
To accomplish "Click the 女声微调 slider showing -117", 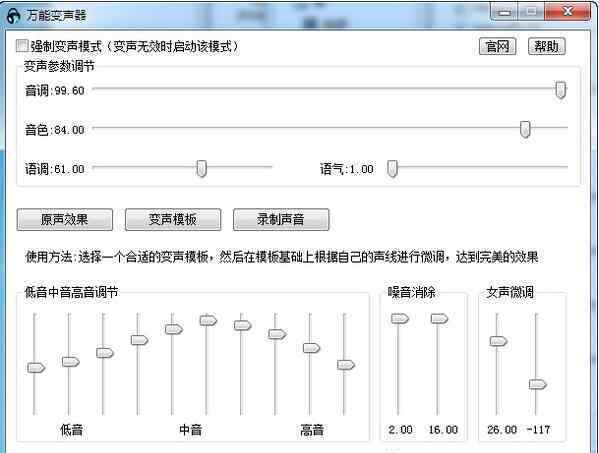I will (537, 384).
